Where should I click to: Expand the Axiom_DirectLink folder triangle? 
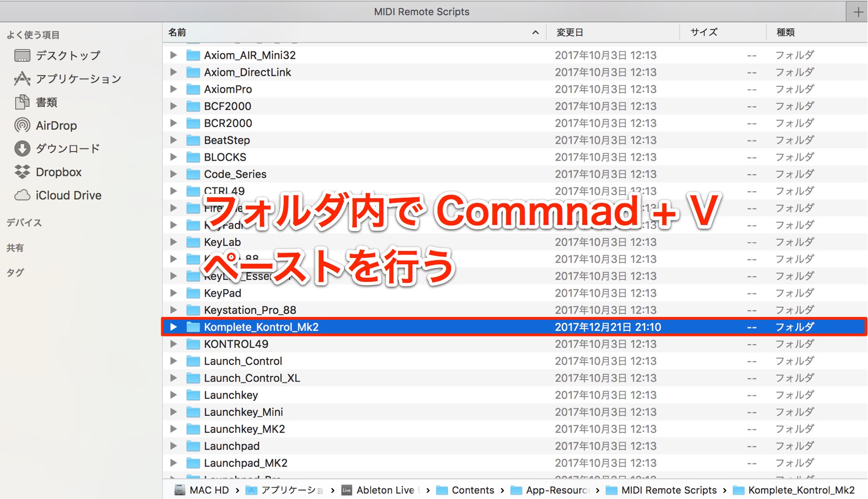174,72
